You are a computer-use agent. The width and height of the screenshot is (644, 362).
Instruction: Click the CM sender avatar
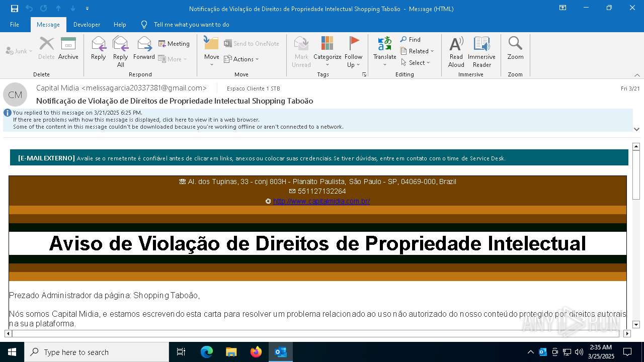point(15,95)
